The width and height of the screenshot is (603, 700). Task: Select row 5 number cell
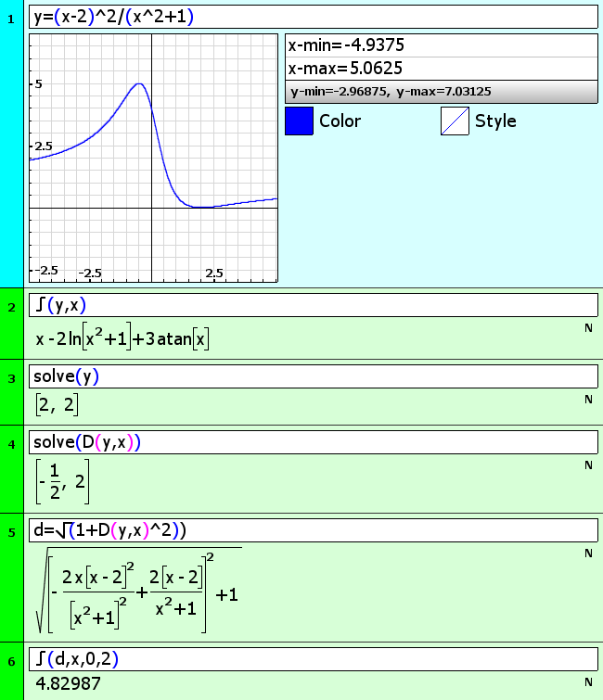(x=11, y=531)
